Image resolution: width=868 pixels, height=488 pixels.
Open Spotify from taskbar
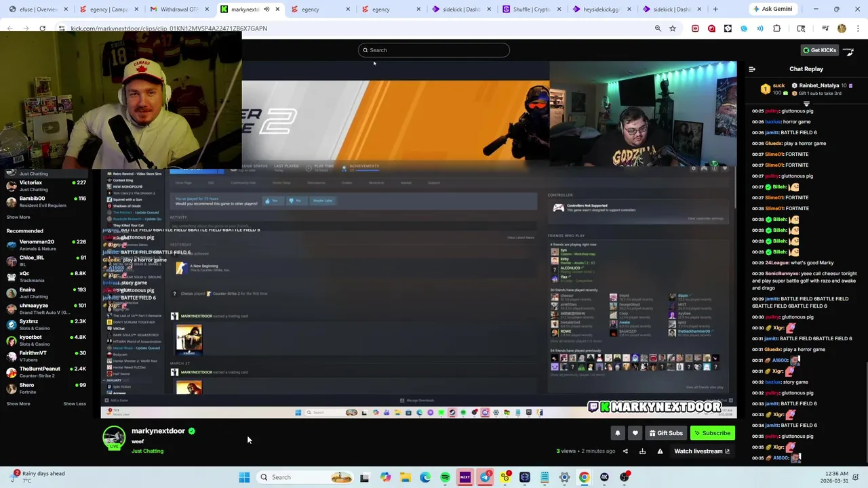446,478
